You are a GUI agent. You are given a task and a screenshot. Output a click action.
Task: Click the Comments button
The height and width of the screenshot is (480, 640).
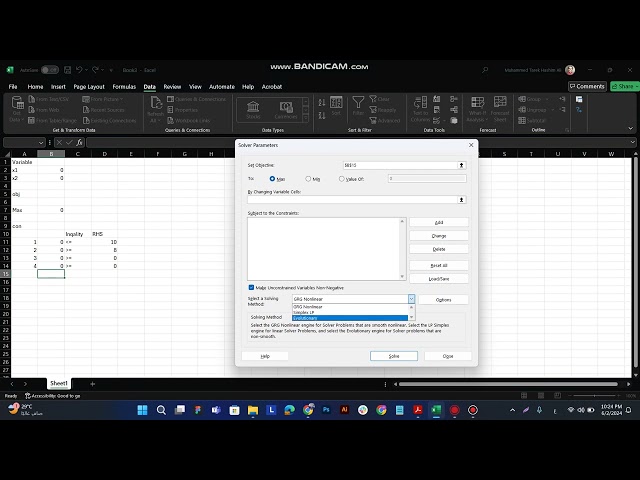[587, 86]
